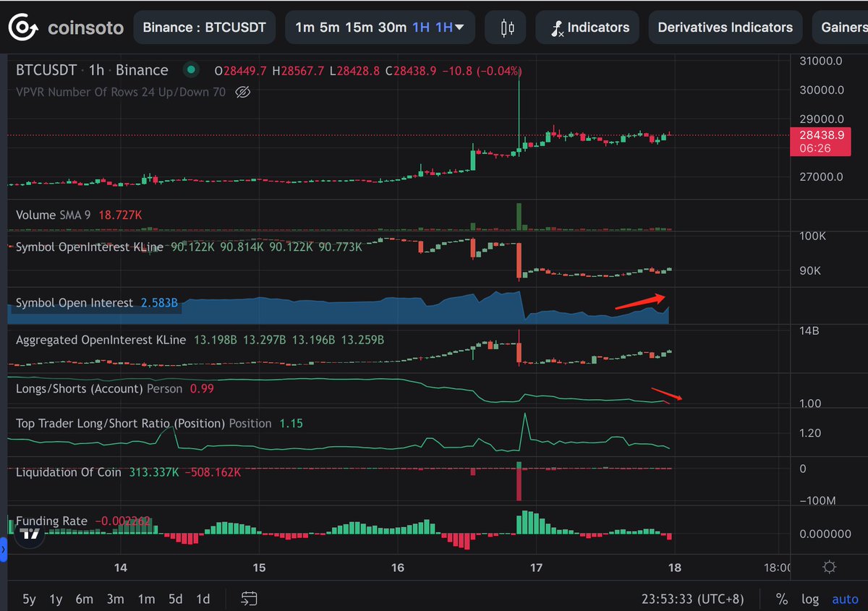Set the range to 5y

(29, 599)
